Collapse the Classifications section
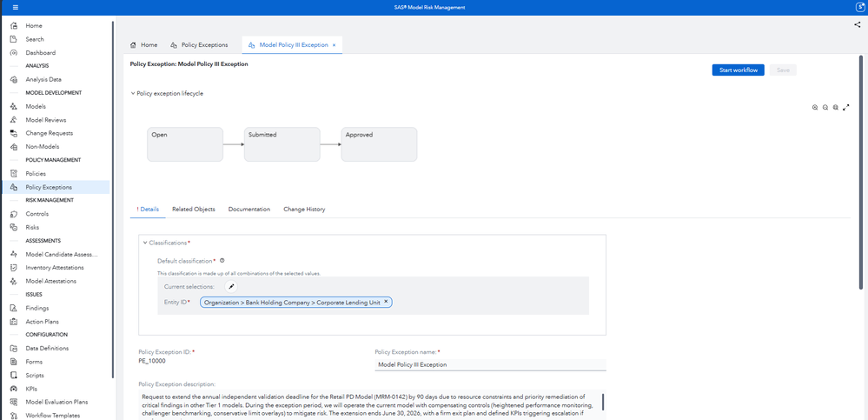 (x=145, y=243)
